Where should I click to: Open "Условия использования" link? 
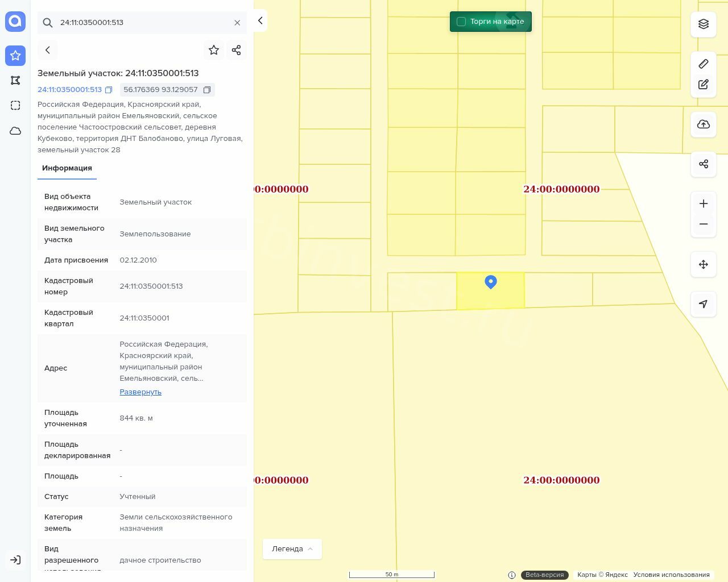point(671,575)
